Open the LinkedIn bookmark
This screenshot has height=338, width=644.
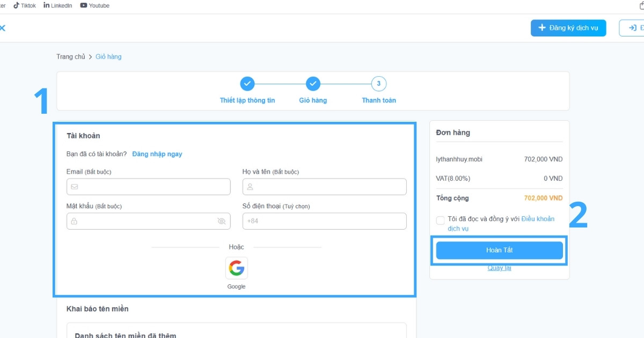(x=57, y=5)
